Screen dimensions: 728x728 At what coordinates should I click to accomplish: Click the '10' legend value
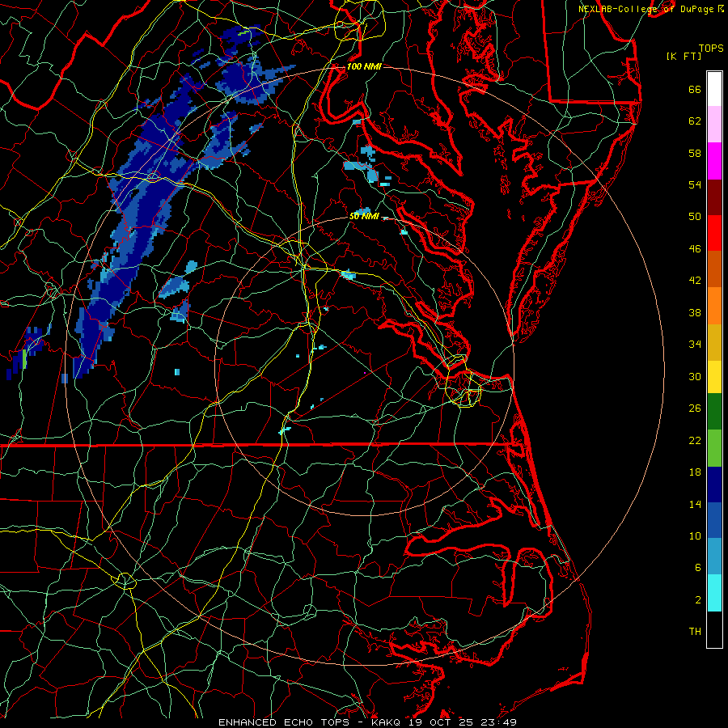[x=695, y=535]
